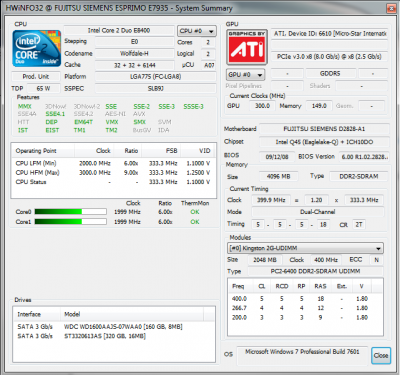Screen dimensions: 400x375
Task: Click the Core0 usage bar
Action: click(70, 212)
